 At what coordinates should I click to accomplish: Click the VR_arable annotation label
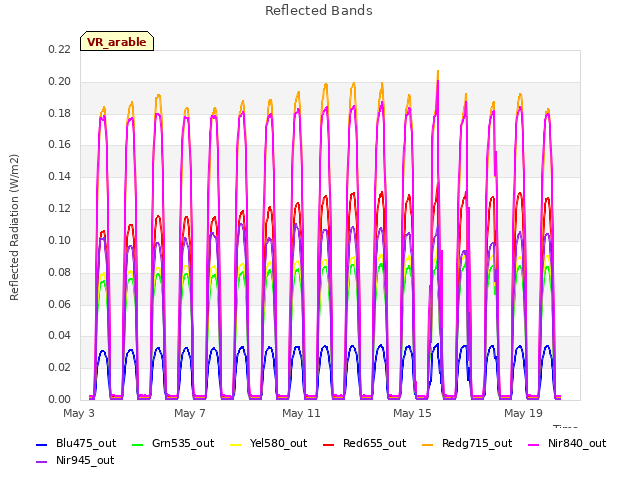pyautogui.click(x=117, y=42)
